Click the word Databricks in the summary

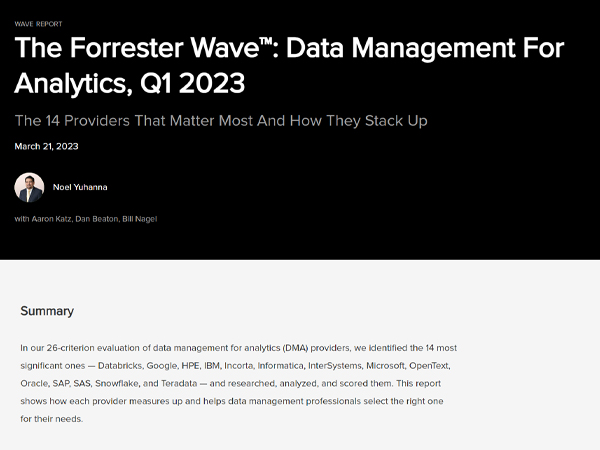[120, 365]
